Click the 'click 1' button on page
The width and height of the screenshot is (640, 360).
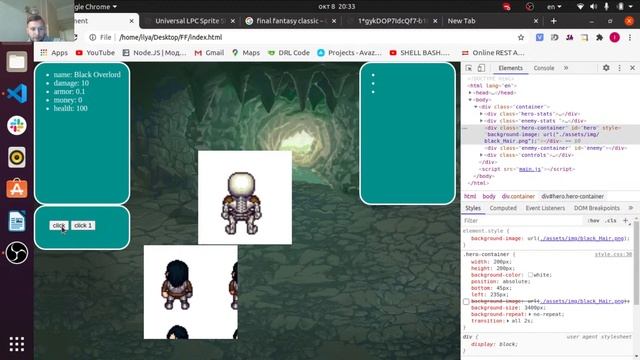point(83,226)
